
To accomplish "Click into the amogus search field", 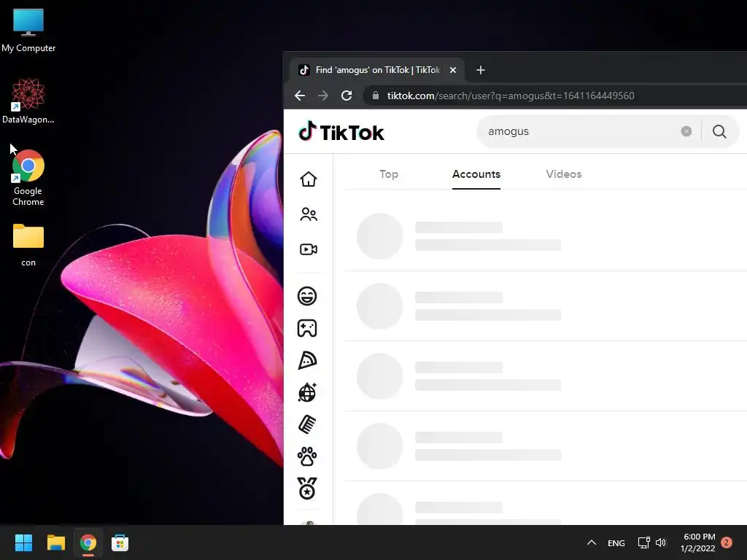I will coord(581,131).
